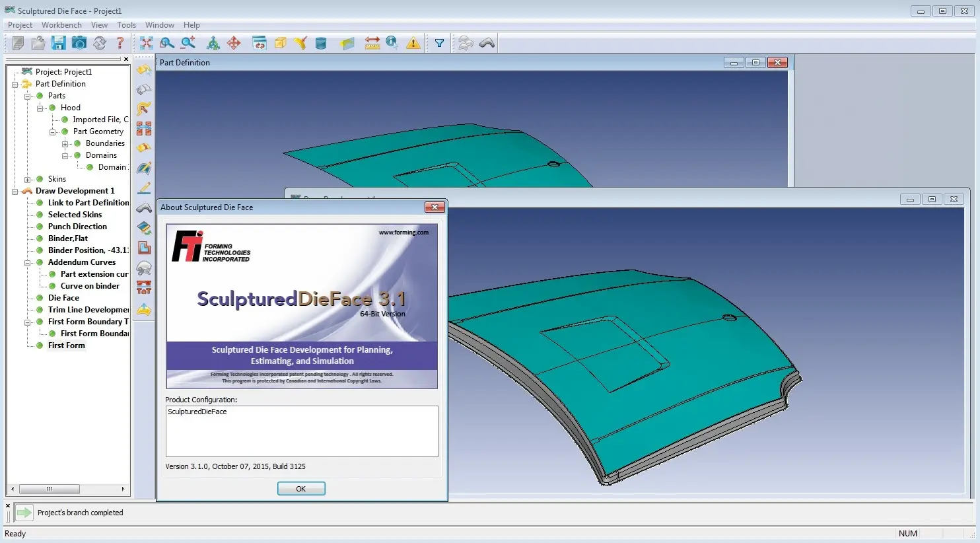Click the Zoom to fit icon
The width and height of the screenshot is (980, 543).
147,43
